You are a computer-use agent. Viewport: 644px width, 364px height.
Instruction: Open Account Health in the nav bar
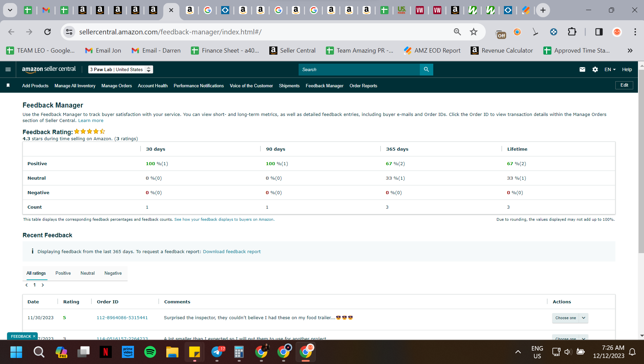(x=152, y=86)
